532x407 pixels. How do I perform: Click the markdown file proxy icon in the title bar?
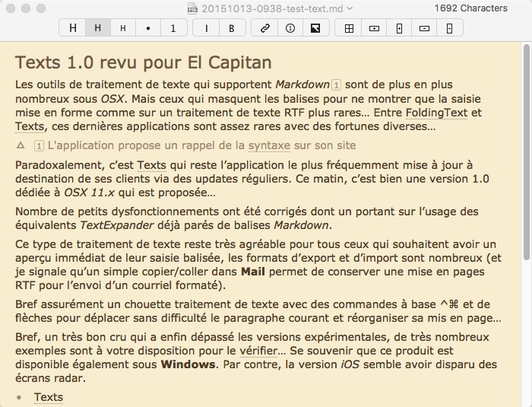pos(193,8)
